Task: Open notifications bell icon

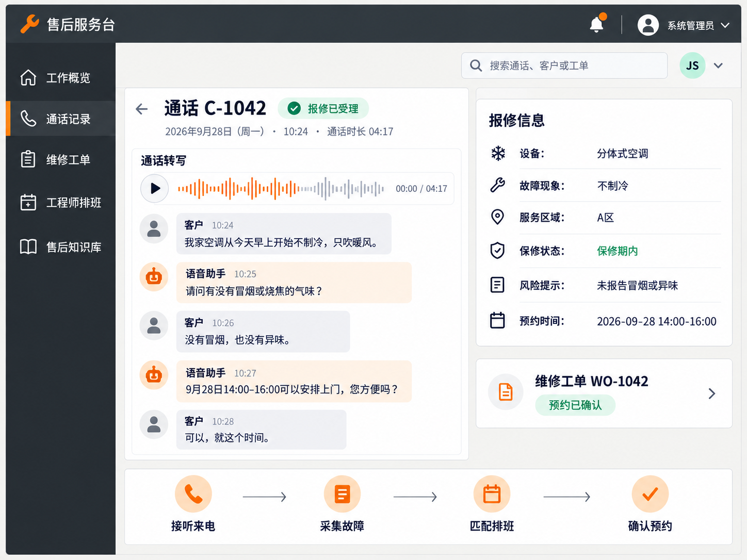Action: 597,24
